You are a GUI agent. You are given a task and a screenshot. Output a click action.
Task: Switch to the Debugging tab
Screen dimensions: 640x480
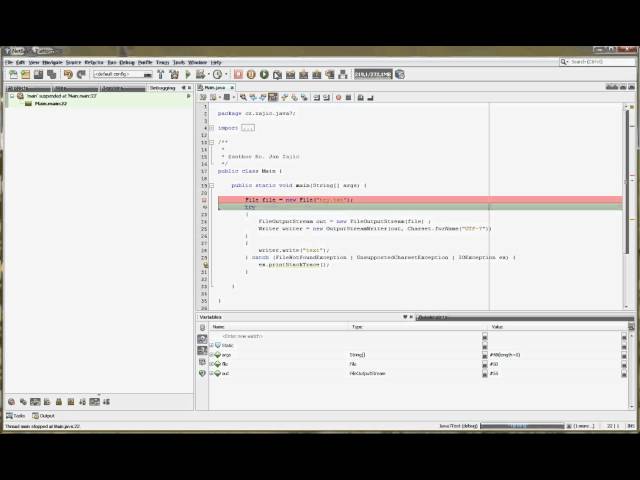click(162, 88)
